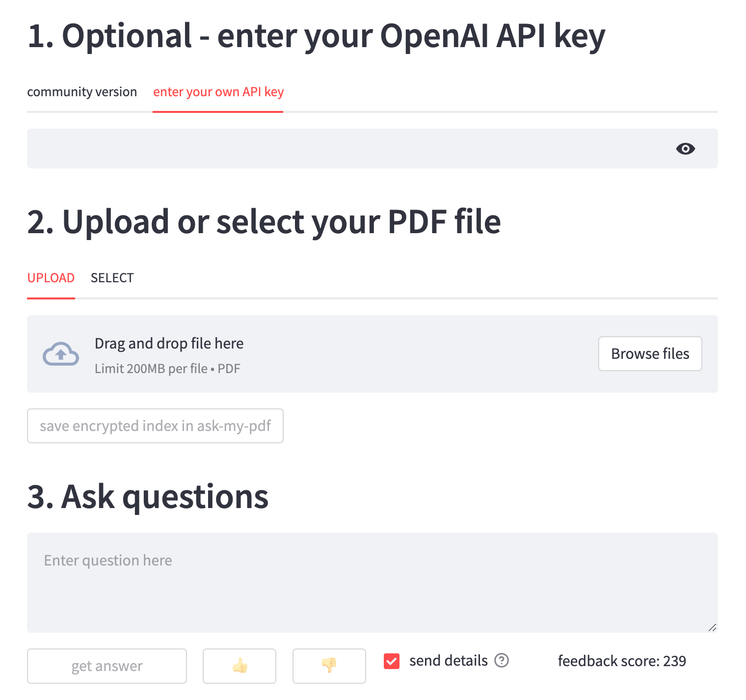Screen dimensions: 746x700
Task: Click the Limit 200MB per file label
Action: point(167,368)
